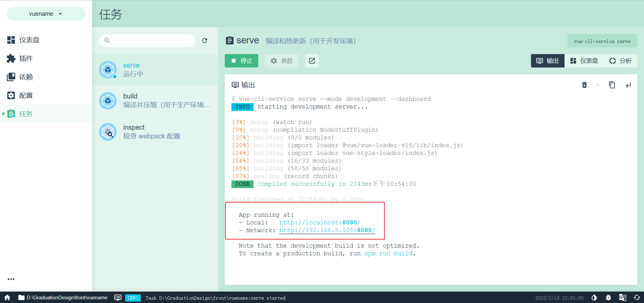The width and height of the screenshot is (644, 303).
Task: Toggle the logs icon in status bar
Action: pyautogui.click(x=118, y=298)
